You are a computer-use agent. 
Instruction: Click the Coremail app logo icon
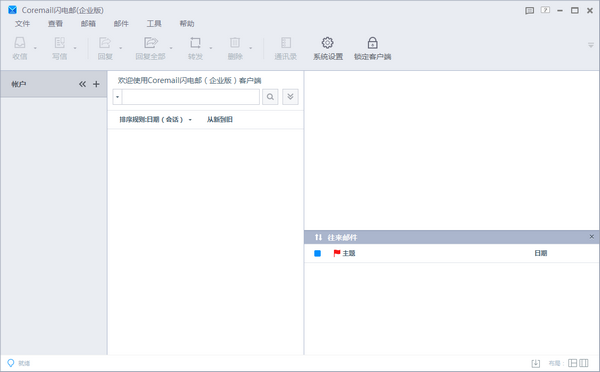pos(12,10)
